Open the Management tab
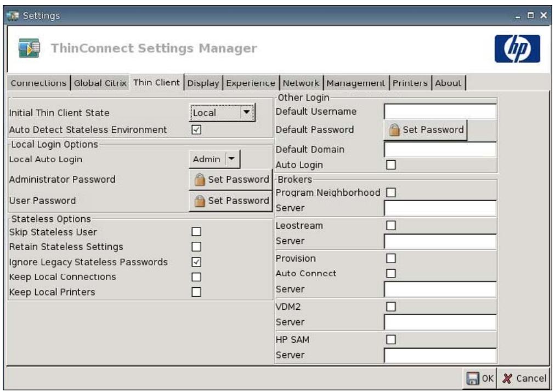The image size is (555, 392). (356, 83)
